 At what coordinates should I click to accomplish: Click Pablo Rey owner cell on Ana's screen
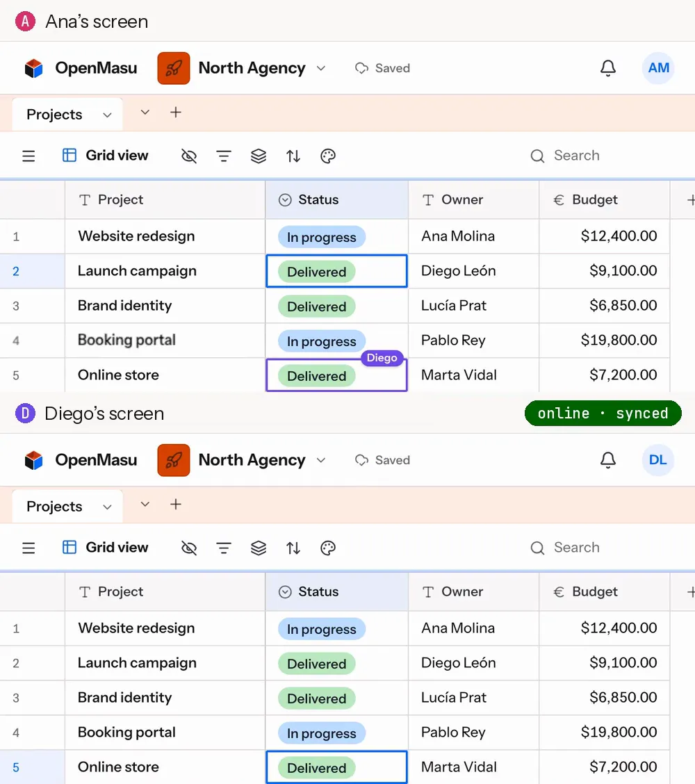tap(473, 341)
